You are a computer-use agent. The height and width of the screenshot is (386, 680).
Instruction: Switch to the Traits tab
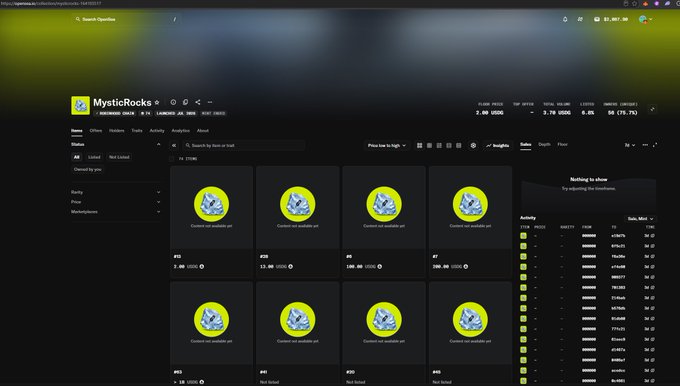pos(137,131)
